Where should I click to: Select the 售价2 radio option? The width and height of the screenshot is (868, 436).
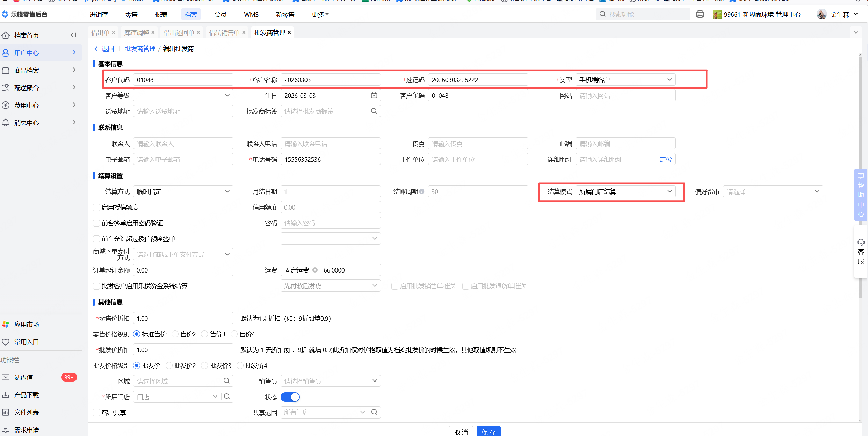(x=175, y=334)
